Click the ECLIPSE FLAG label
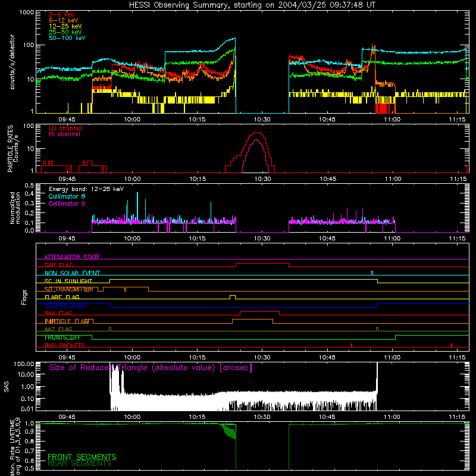The width and height of the screenshot is (476, 476). 65,305
